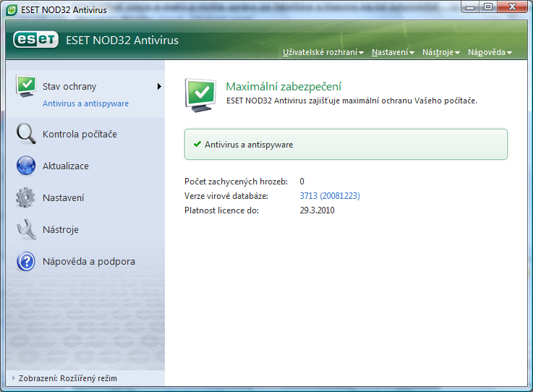Viewport: 533px width, 392px height.
Task: Maximize the ESET window
Action: (488, 7)
